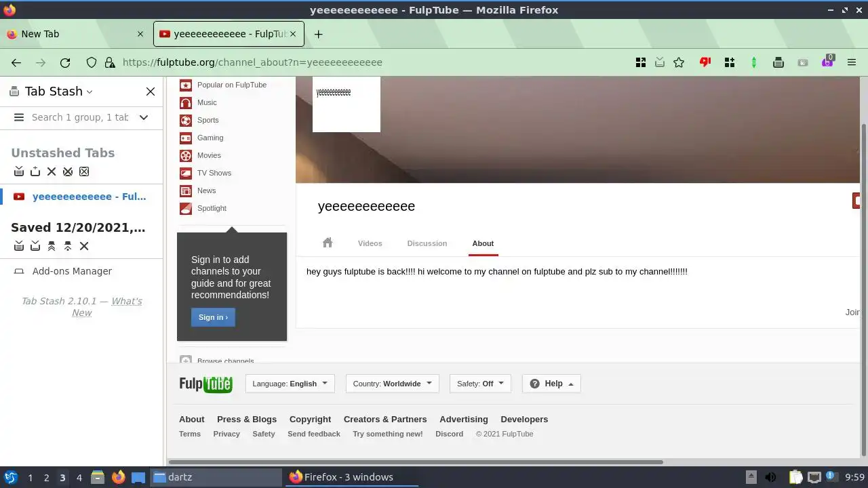Viewport: 868px width, 488px height.
Task: Stash all unstashed tabs icon
Action: (19, 171)
